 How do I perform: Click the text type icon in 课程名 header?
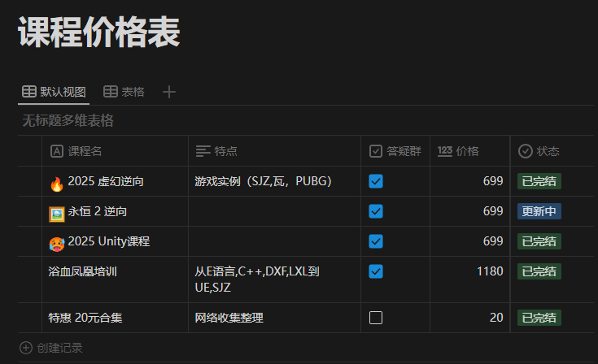pos(57,151)
